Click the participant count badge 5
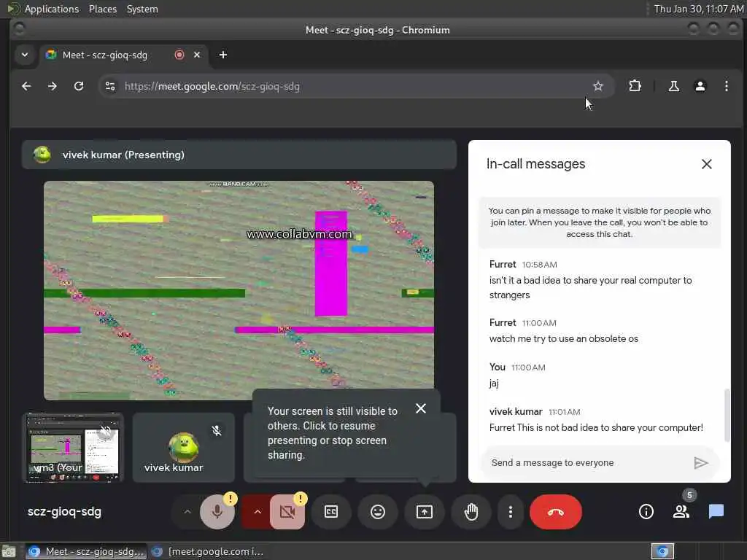The image size is (747, 560). tap(689, 495)
